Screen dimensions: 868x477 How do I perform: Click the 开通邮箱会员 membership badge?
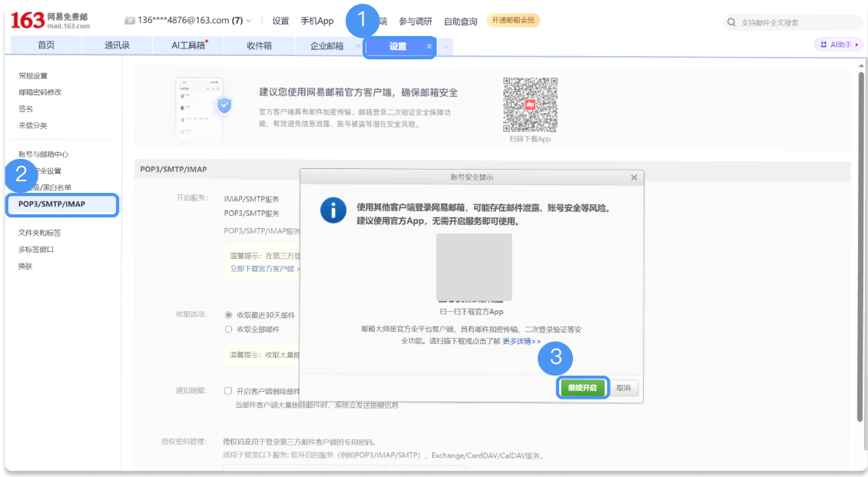pyautogui.click(x=512, y=21)
